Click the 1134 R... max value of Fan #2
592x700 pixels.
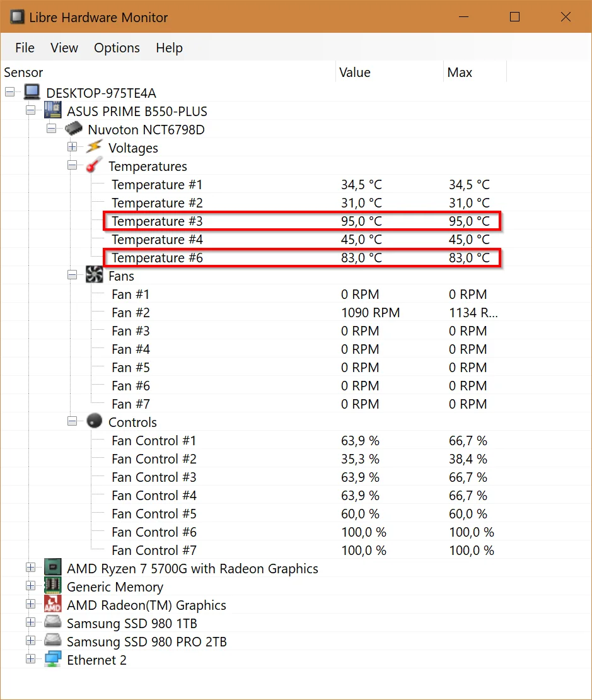pos(473,313)
